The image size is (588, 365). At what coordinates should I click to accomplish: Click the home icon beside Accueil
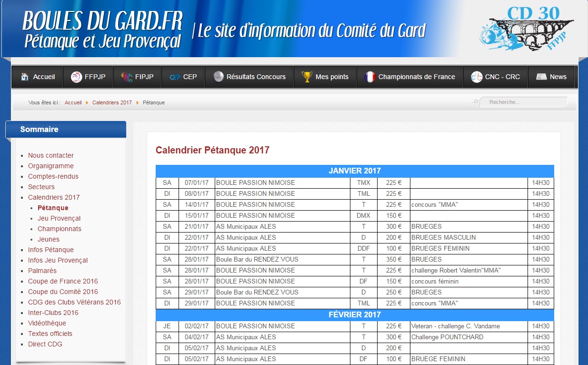click(x=25, y=77)
